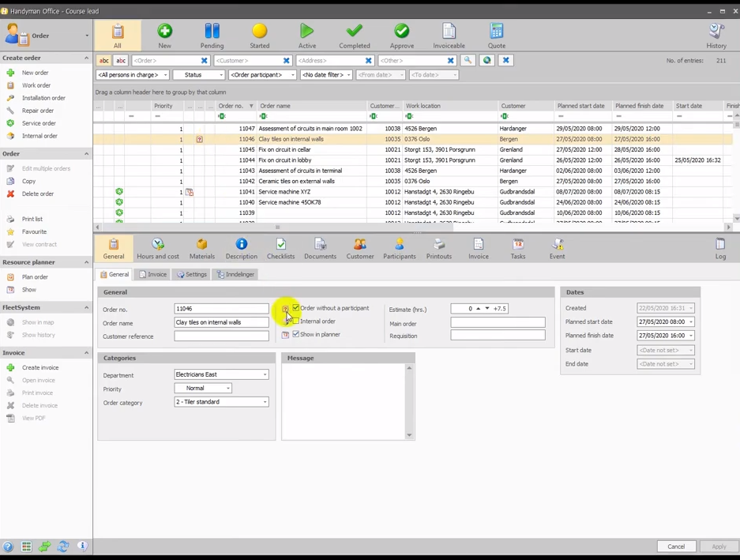This screenshot has height=560, width=740.
Task: Switch to Inndelinger sub-tab
Action: 235,274
